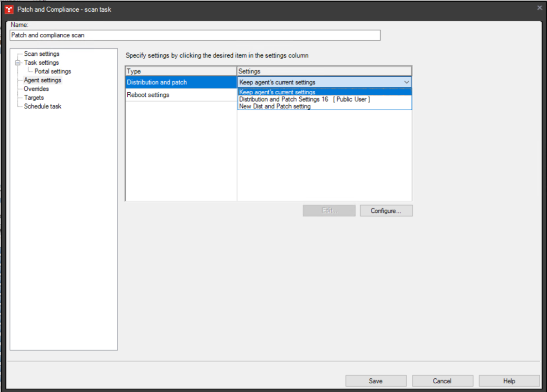
Task: Collapse the Task settings tree branch
Action: tap(17, 63)
